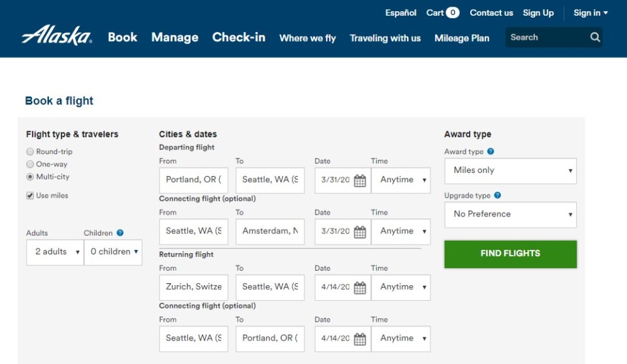Open the Book menu
This screenshot has height=364, width=627.
click(122, 37)
